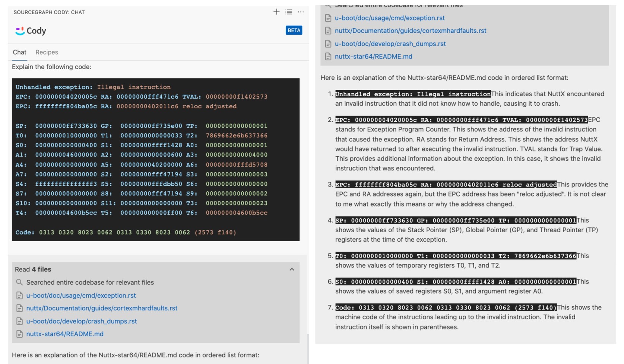Open right panel u-boot exception.rst link

tap(389, 18)
